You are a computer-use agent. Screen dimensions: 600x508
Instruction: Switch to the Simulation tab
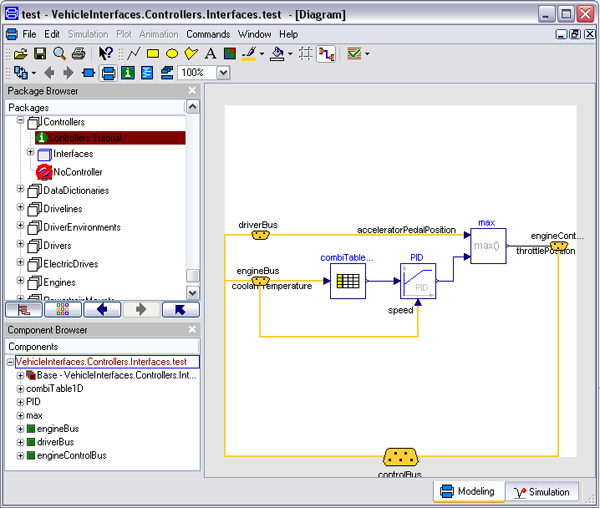(543, 492)
